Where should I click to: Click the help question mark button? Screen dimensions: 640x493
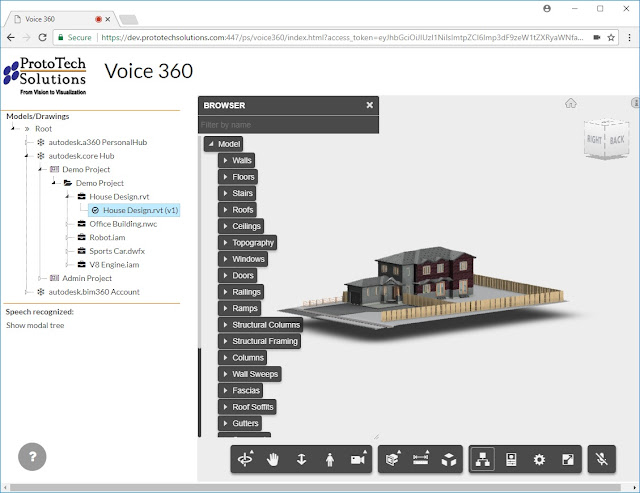click(x=32, y=457)
